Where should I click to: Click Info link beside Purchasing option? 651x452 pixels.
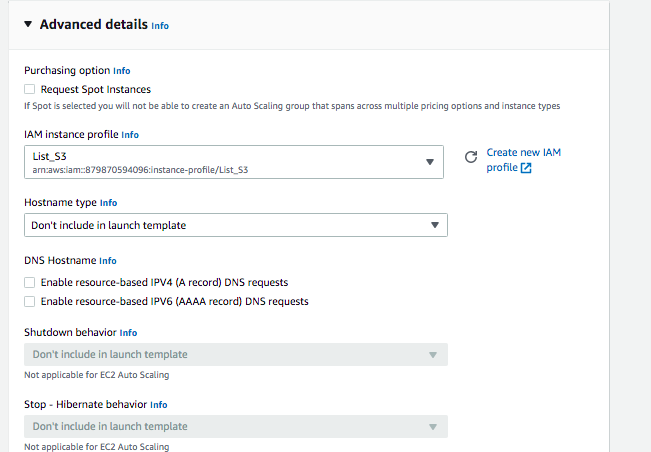(122, 71)
